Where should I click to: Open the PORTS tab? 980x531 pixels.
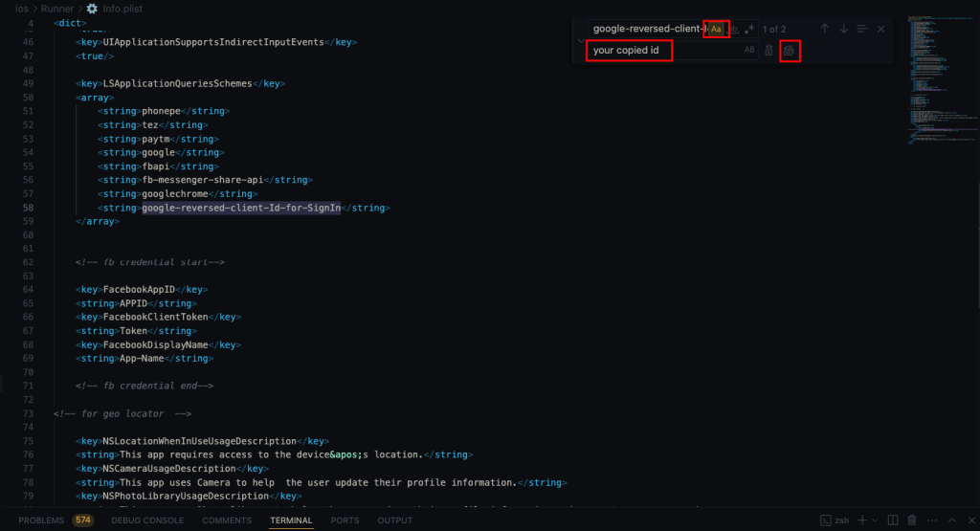[x=345, y=520]
